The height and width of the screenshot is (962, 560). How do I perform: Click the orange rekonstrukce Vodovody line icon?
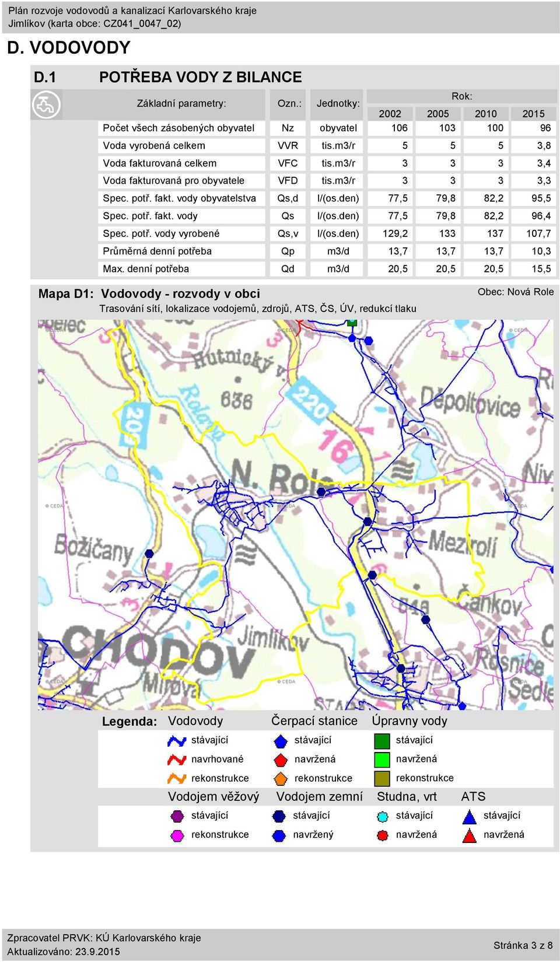[177, 778]
